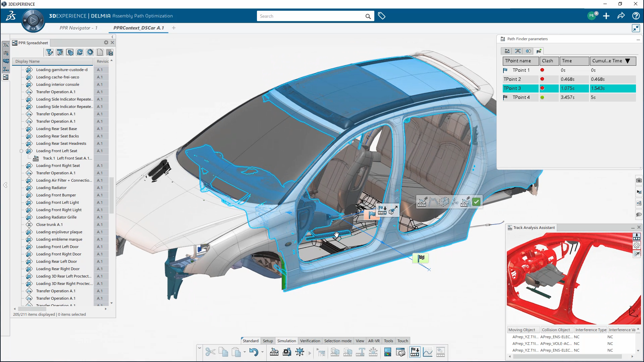This screenshot has width=644, height=362.
Task: Click the green checkmark to confirm path edit
Action: pyautogui.click(x=476, y=202)
